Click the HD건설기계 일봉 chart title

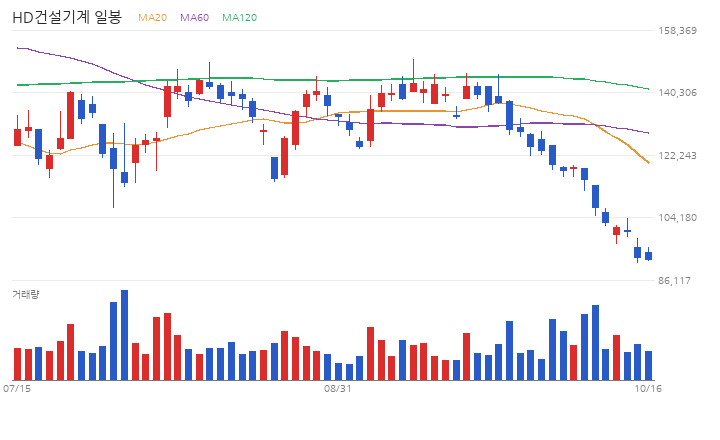pyautogui.click(x=67, y=17)
